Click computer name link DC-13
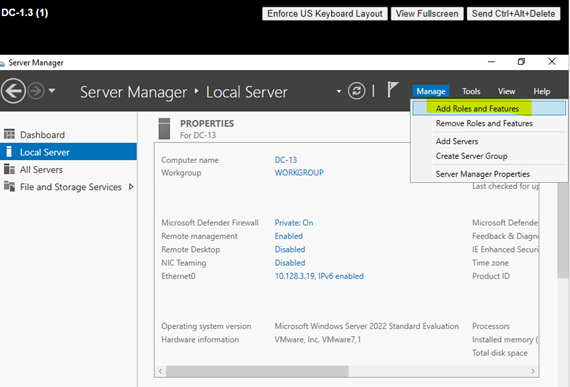Image resolution: width=570 pixels, height=387 pixels. click(286, 160)
